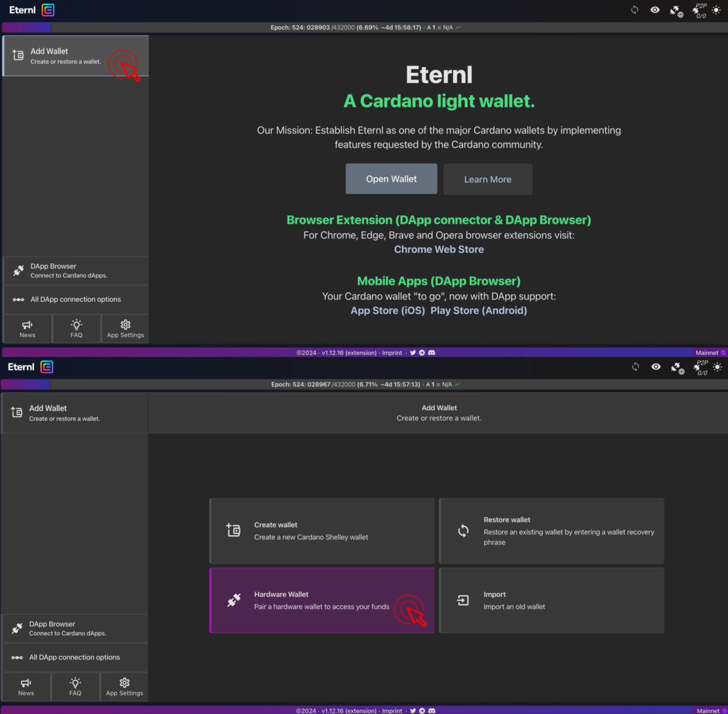Select Hardware Wallet pairing option
Screen dimensions: 728x714
[x=322, y=600]
